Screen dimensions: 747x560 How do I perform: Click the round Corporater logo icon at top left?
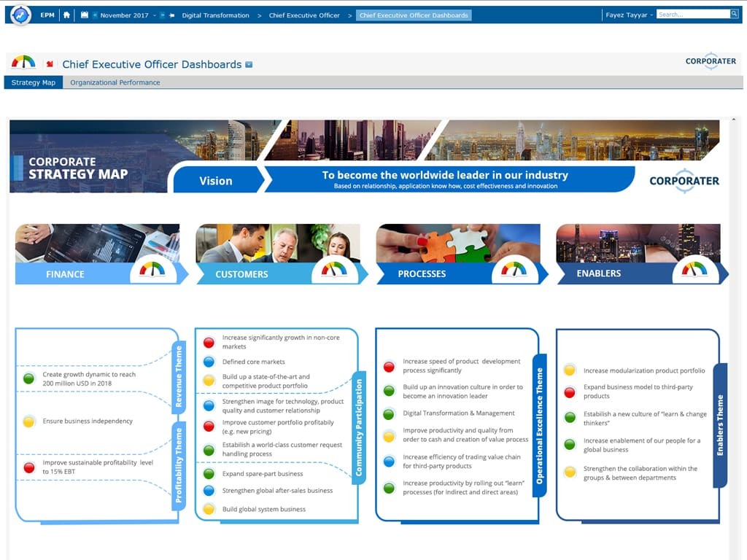pos(20,15)
